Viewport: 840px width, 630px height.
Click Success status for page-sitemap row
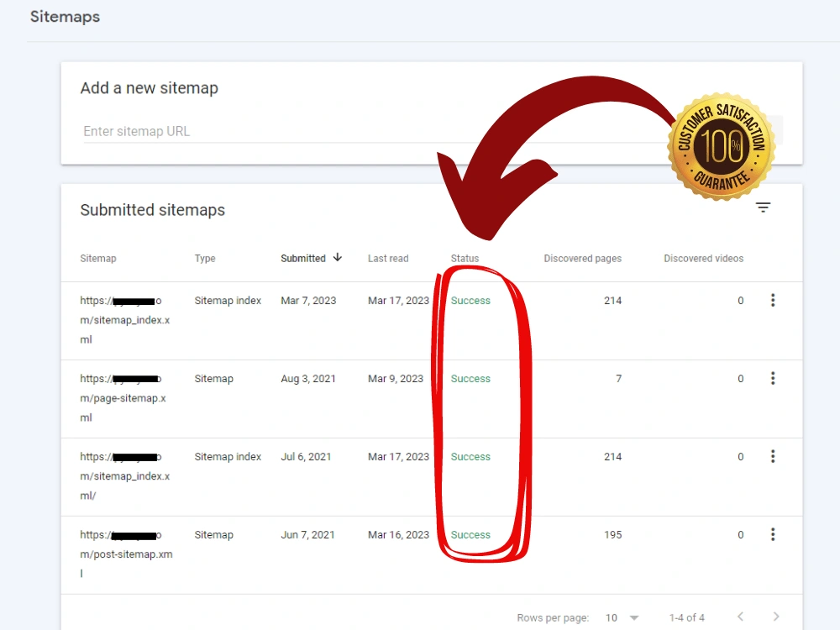point(470,379)
